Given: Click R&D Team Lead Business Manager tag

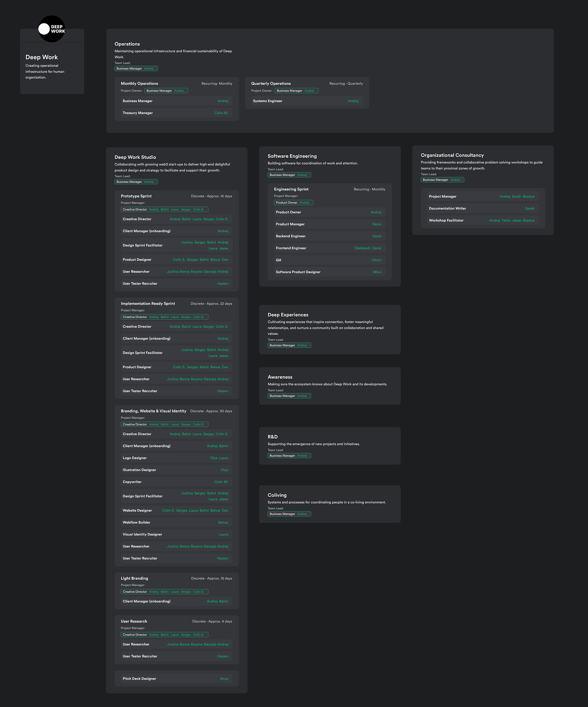Looking at the screenshot, I should pyautogui.click(x=289, y=455).
